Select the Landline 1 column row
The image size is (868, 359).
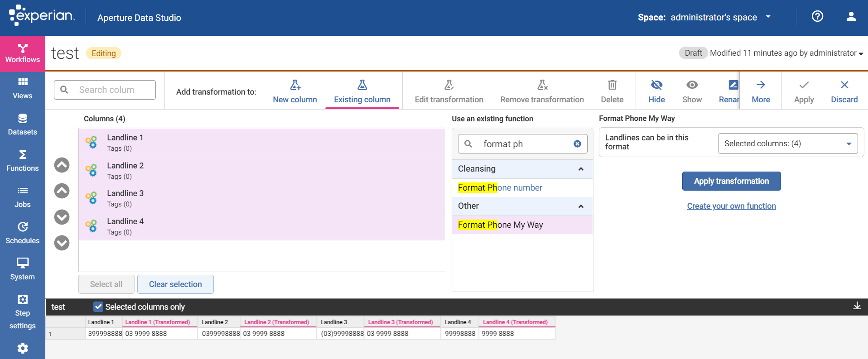[262, 142]
